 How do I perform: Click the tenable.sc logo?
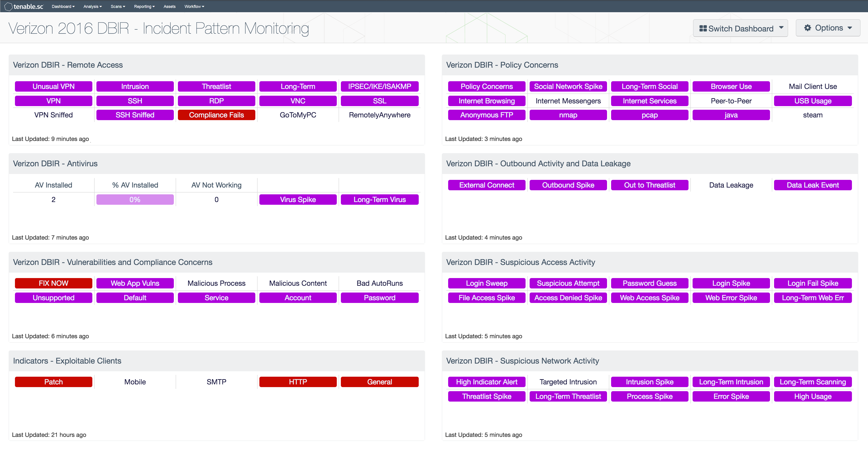24,6
